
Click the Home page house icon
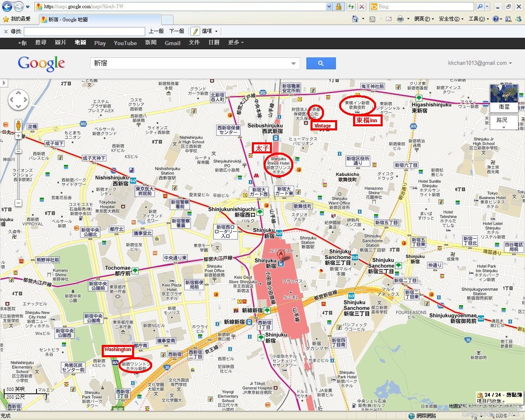click(x=355, y=19)
